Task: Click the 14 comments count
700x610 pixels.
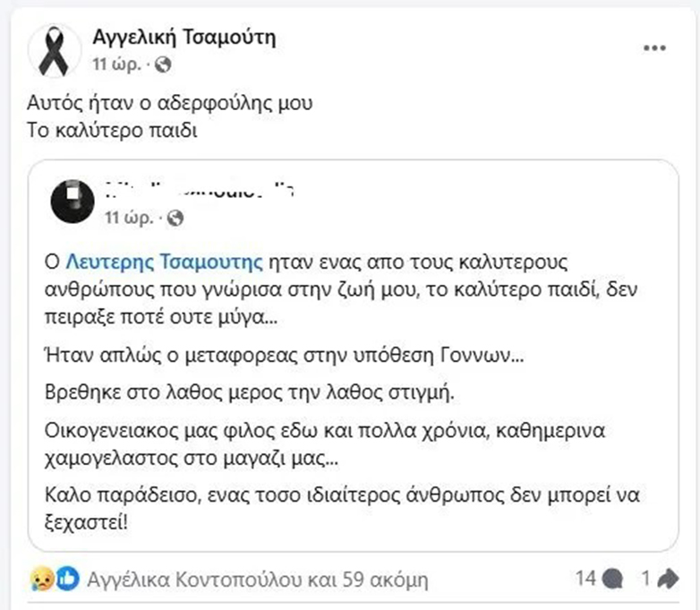Action: point(585,579)
